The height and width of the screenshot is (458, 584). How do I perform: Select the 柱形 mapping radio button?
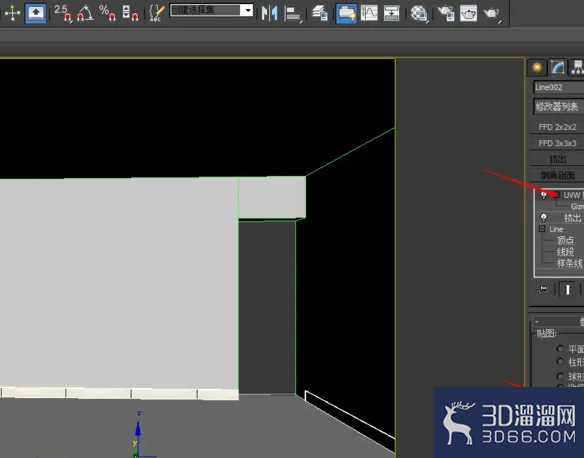pyautogui.click(x=560, y=361)
